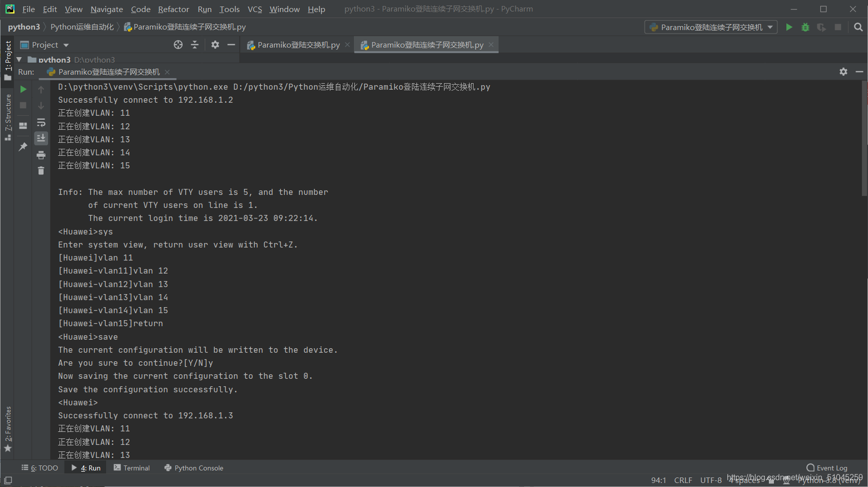
Task: Stop the running process
Action: click(23, 106)
